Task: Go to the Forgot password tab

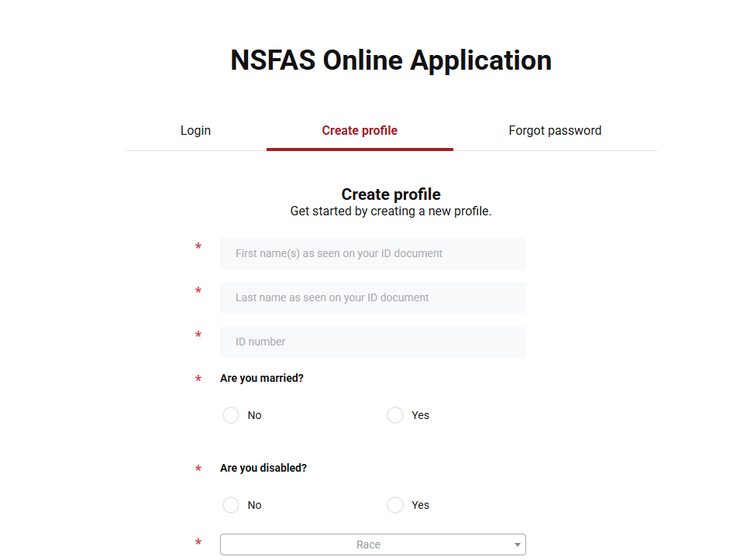Action: (x=555, y=130)
